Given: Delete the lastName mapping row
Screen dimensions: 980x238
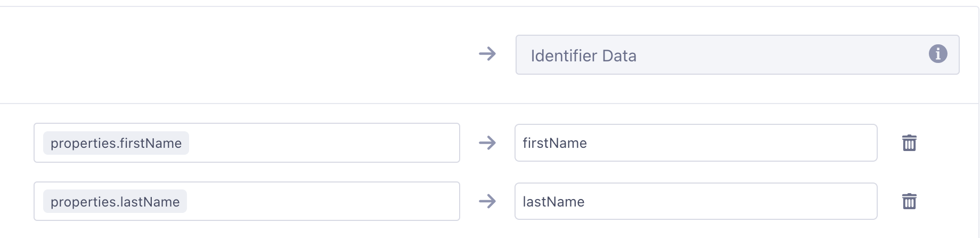Looking at the screenshot, I should 909,202.
